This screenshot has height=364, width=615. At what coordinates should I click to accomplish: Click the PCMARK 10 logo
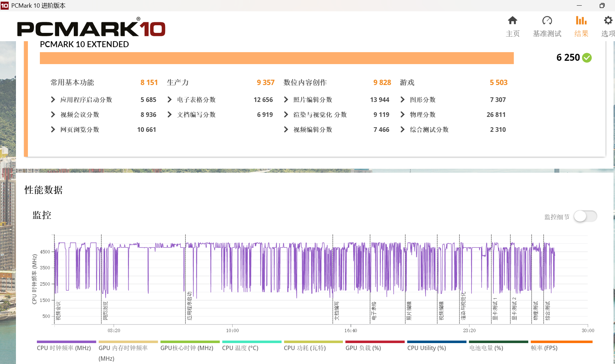(x=91, y=27)
